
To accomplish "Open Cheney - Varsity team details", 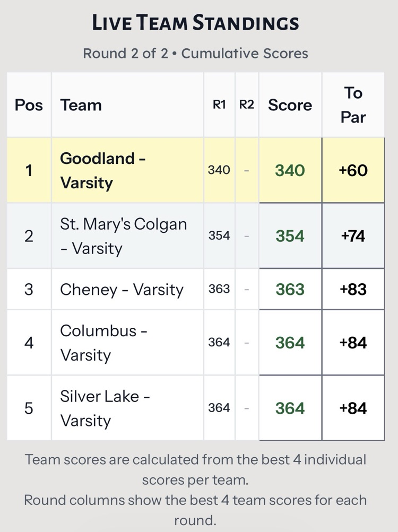I will [122, 289].
